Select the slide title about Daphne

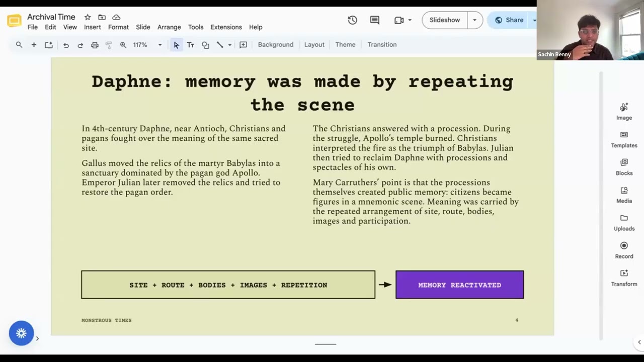[302, 93]
